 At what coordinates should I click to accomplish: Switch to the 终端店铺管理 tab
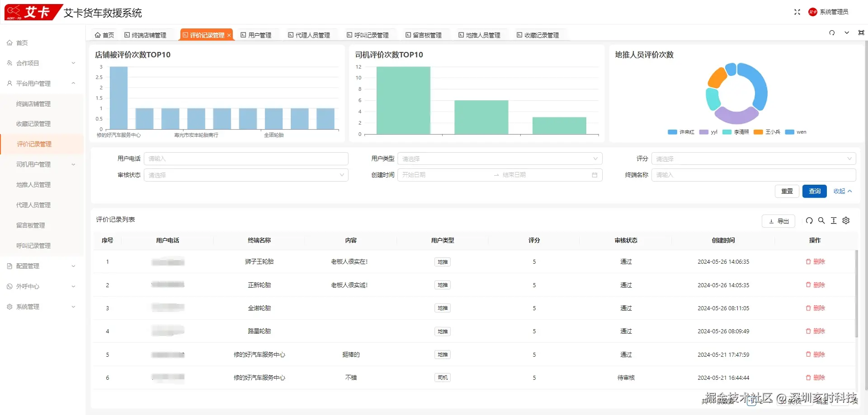click(146, 35)
